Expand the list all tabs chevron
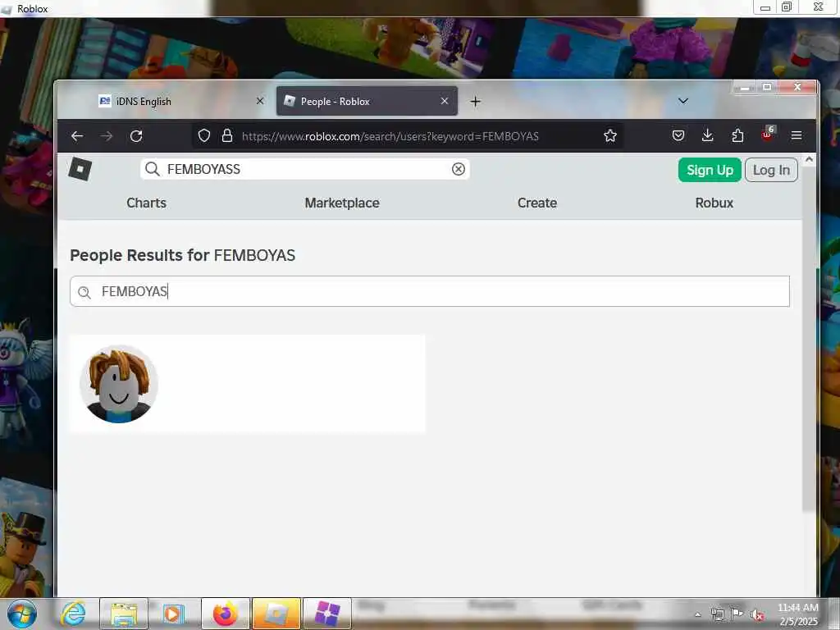Image resolution: width=840 pixels, height=630 pixels. click(683, 101)
